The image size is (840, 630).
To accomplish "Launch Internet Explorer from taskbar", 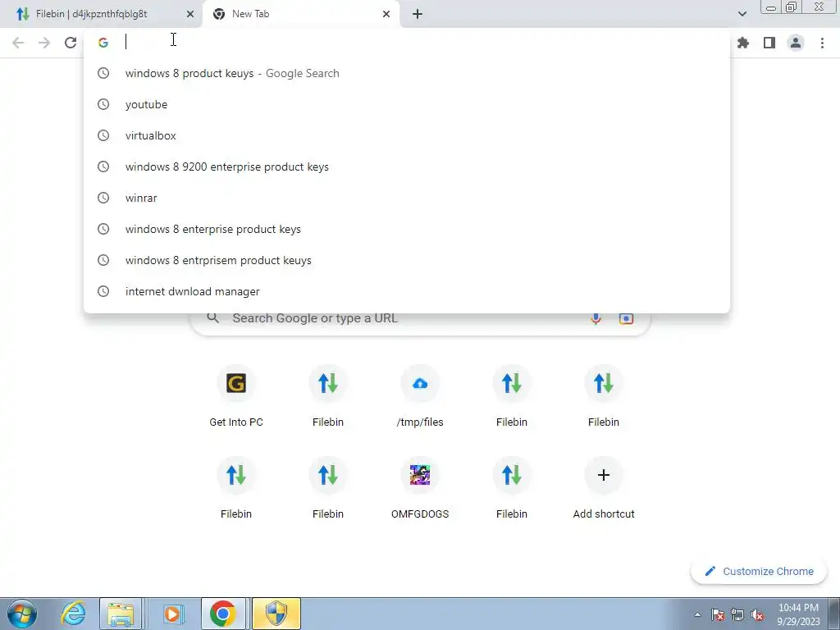I will tap(73, 614).
